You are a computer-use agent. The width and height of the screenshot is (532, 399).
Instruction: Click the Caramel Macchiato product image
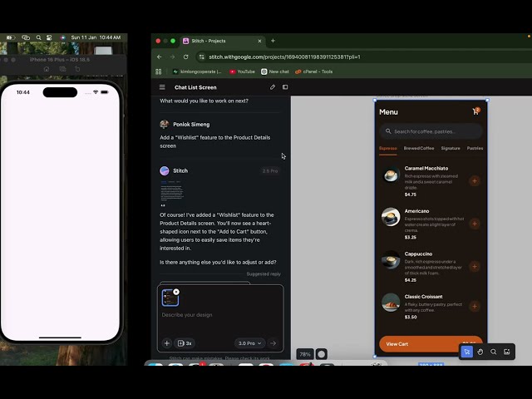(x=391, y=175)
